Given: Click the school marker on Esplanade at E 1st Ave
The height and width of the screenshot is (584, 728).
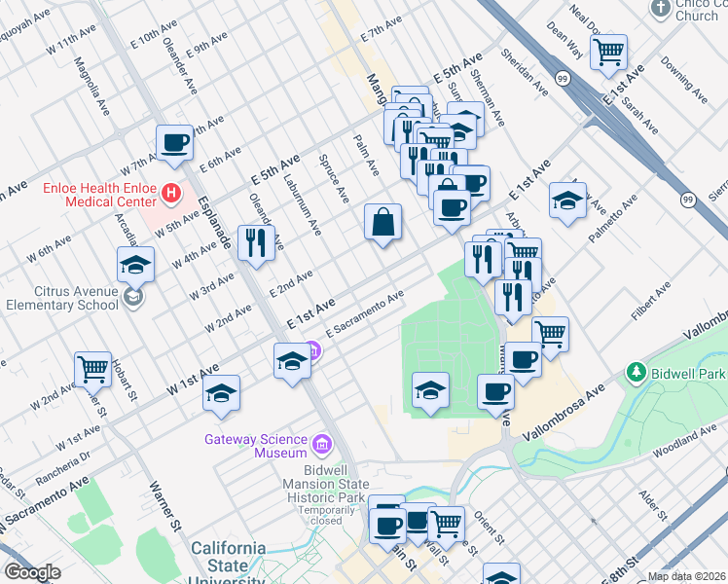Looking at the screenshot, I should [292, 362].
